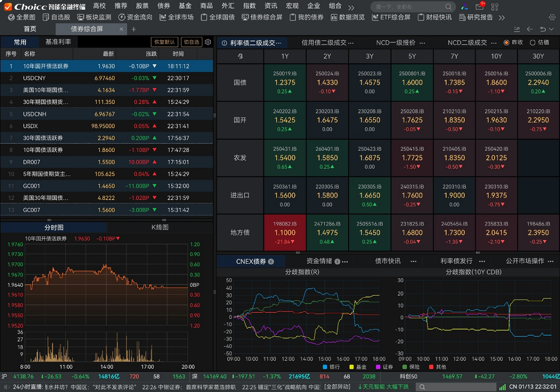Open the 全球市场 view
560x392 pixels.
click(177, 19)
